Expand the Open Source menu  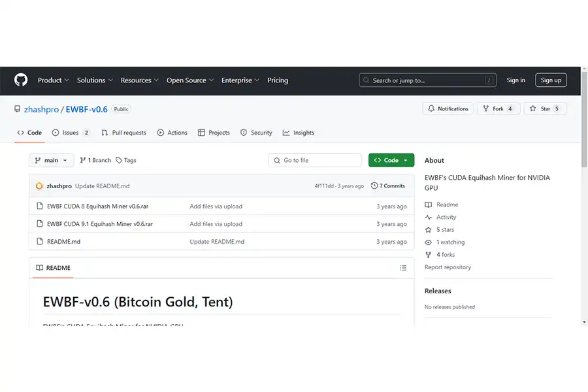coord(190,80)
